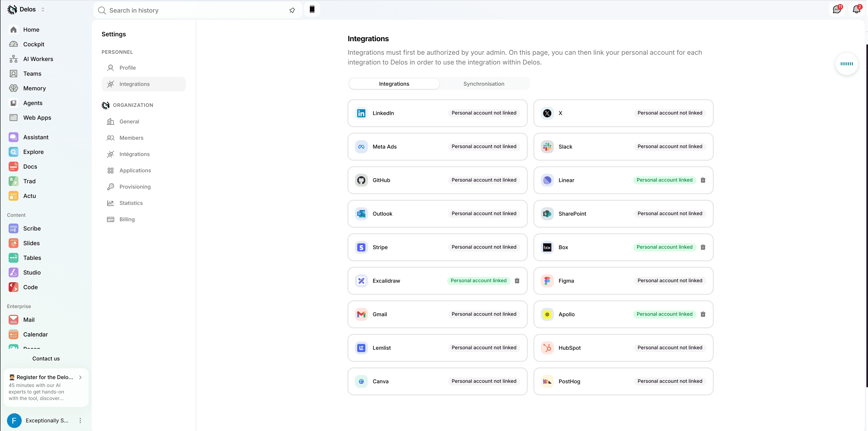Open AI Workers in the sidebar
868x431 pixels.
38,59
